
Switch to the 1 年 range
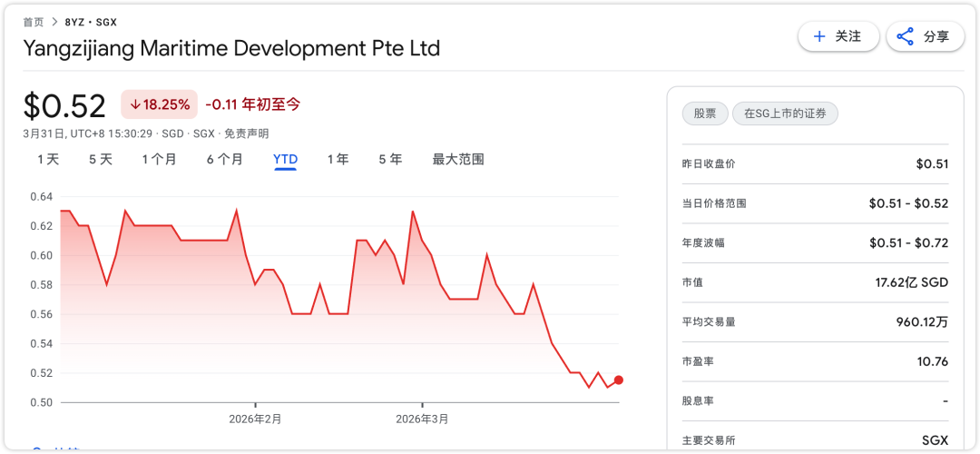338,159
